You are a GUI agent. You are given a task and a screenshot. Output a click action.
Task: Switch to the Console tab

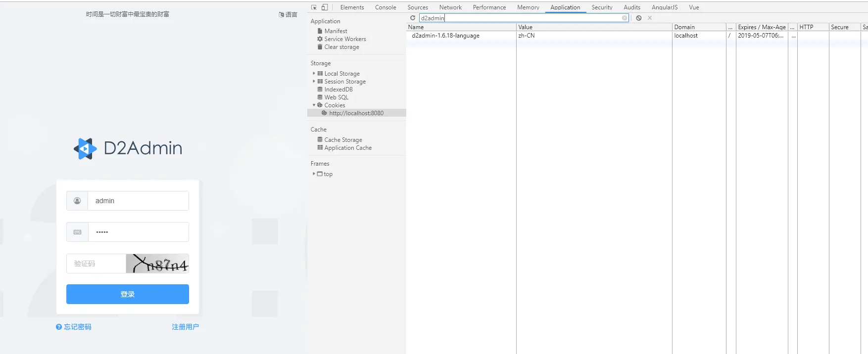tap(386, 7)
